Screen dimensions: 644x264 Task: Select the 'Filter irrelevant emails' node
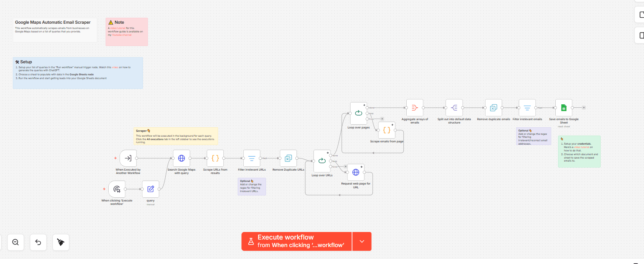point(527,108)
